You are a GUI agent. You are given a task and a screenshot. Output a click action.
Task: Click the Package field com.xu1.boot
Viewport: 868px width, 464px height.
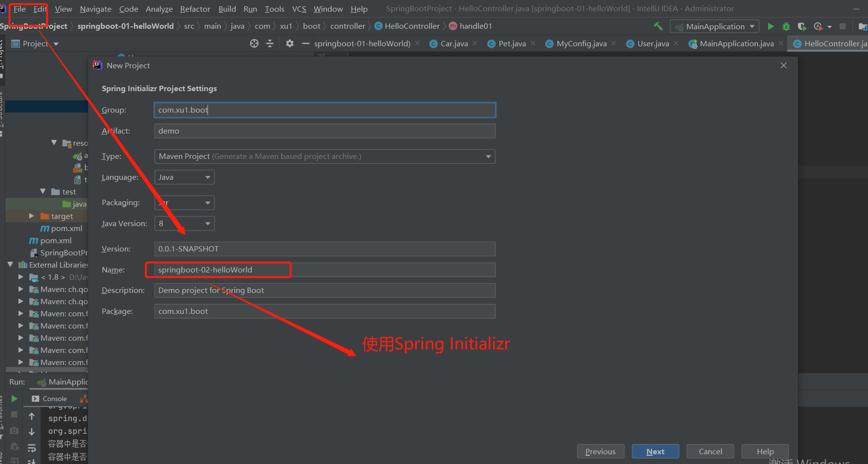(325, 311)
